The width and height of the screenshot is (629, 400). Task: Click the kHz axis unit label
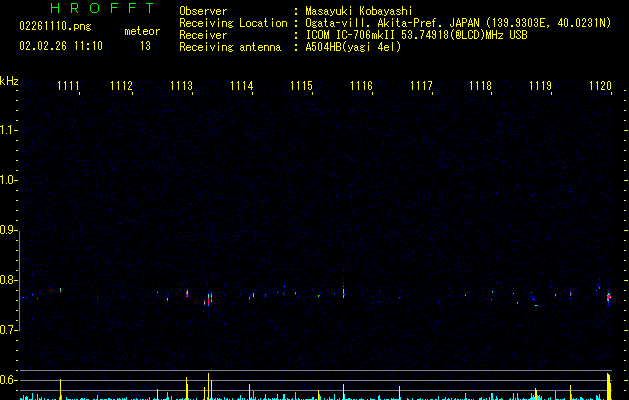[9, 81]
